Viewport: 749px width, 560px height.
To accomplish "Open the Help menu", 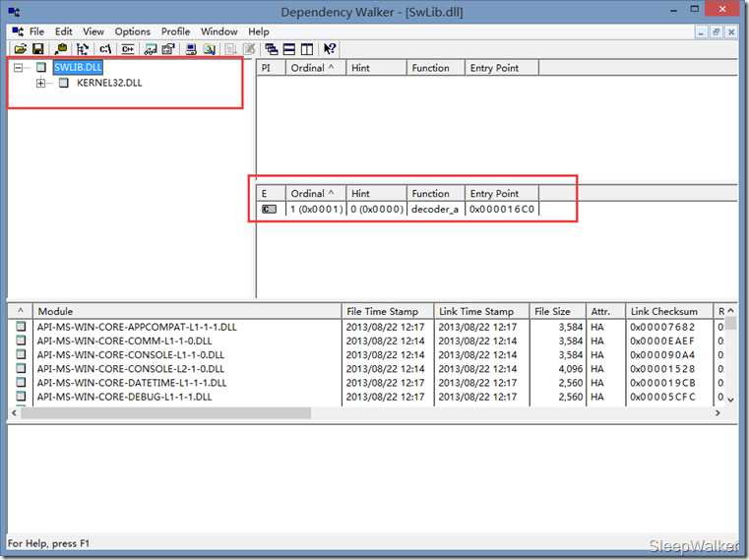I will (x=259, y=31).
